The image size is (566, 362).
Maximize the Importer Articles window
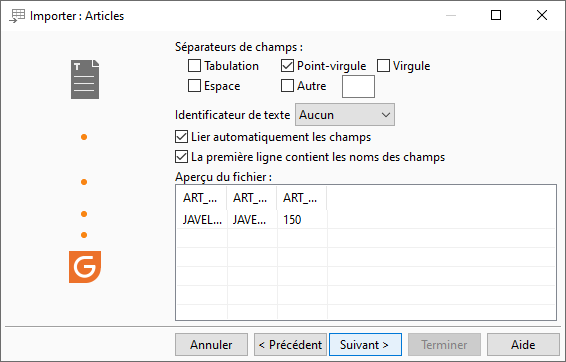coord(496,15)
